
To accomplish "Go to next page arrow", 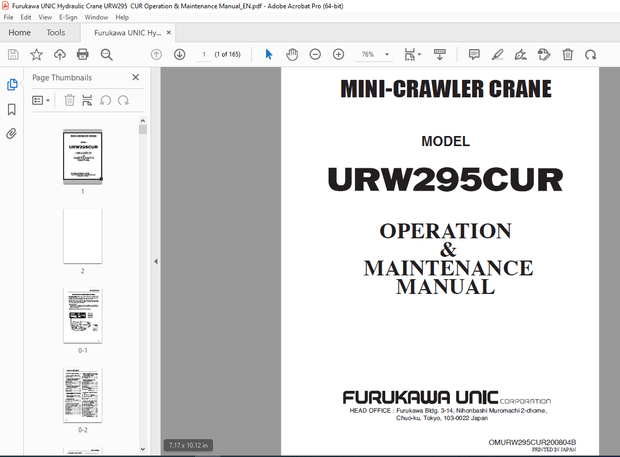I will point(180,55).
